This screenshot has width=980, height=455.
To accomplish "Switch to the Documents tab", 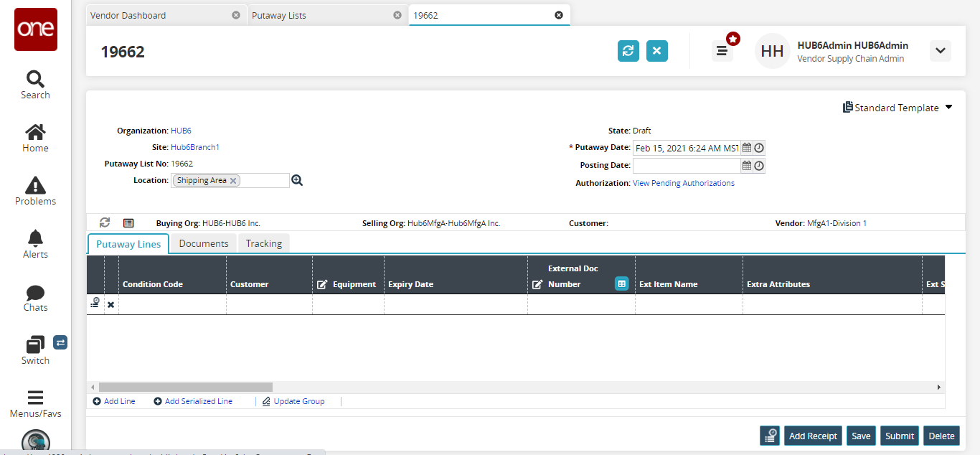I will pos(204,243).
